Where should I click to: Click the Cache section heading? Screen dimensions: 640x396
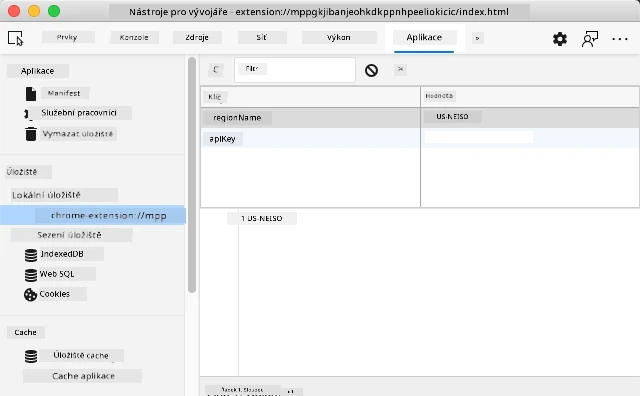pyautogui.click(x=26, y=332)
